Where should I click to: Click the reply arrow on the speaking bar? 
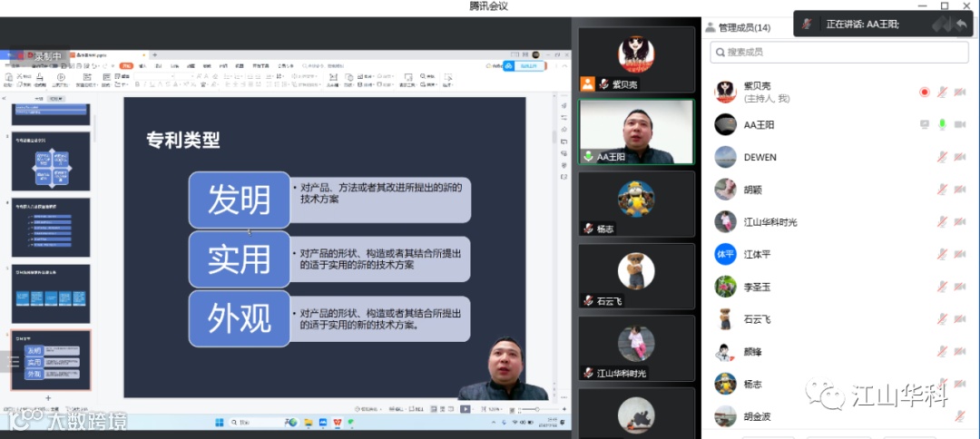(961, 24)
